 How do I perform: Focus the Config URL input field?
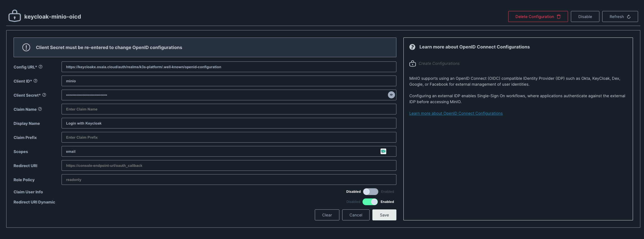tap(229, 67)
